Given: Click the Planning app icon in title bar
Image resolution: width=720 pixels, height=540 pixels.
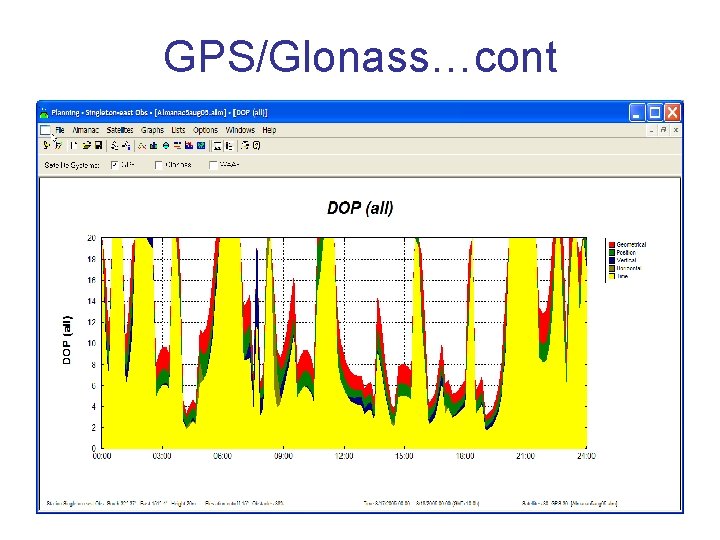Looking at the screenshot, I should tap(44, 112).
